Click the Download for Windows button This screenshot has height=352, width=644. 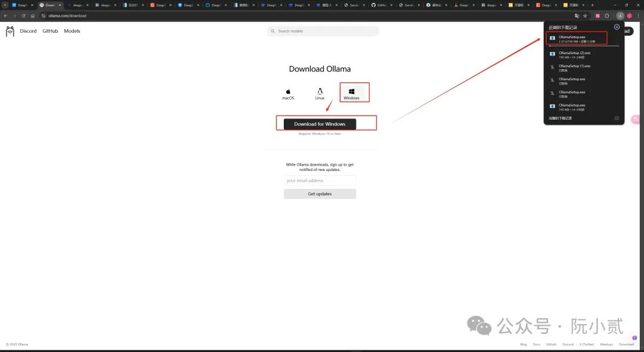click(320, 124)
